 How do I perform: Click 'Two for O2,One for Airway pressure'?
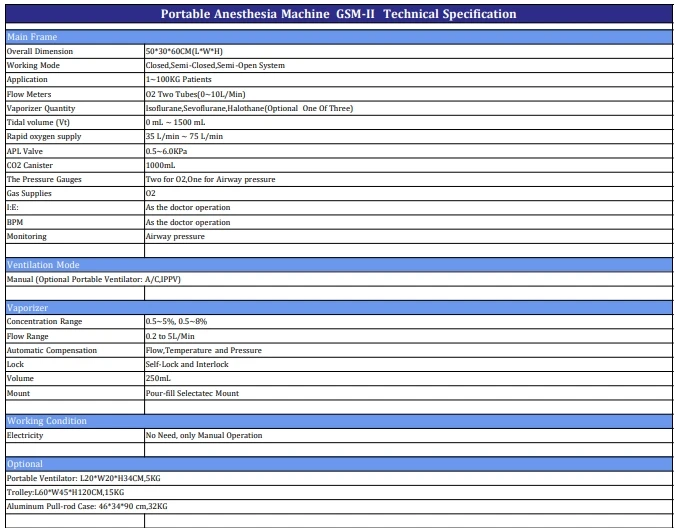pyautogui.click(x=211, y=179)
